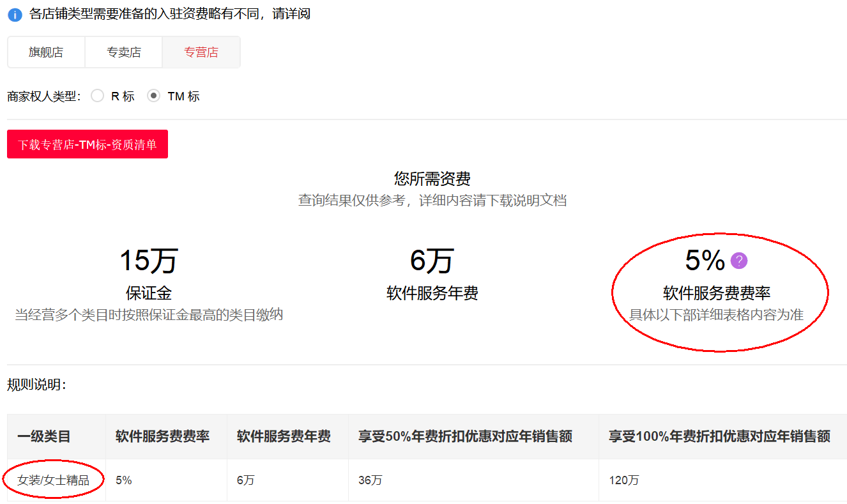Click the 5% value in the table row
Viewport: 847px width, 504px height.
pyautogui.click(x=124, y=480)
